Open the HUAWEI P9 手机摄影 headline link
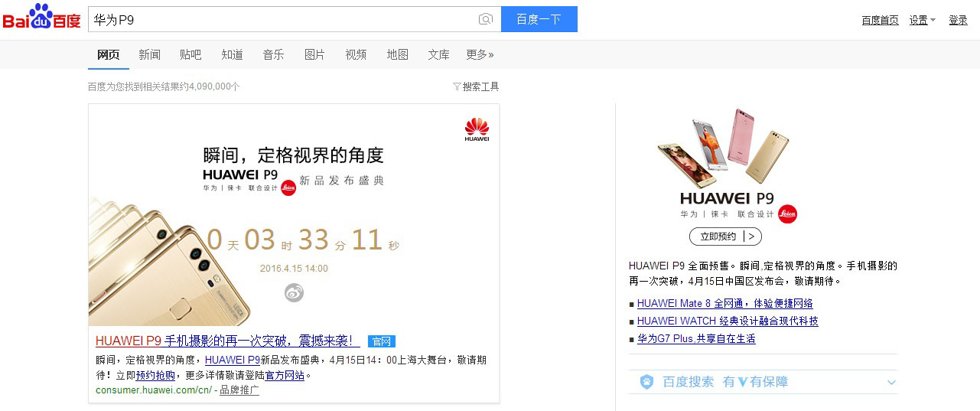The width and height of the screenshot is (980, 411). [x=227, y=341]
